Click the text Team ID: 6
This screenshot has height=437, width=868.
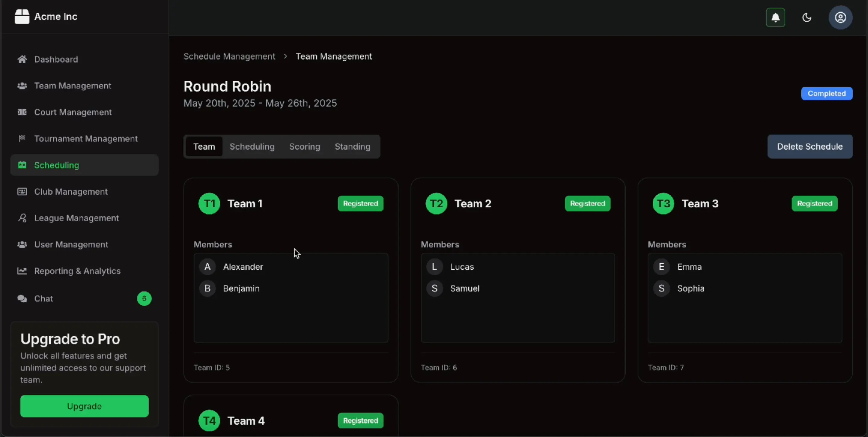439,367
